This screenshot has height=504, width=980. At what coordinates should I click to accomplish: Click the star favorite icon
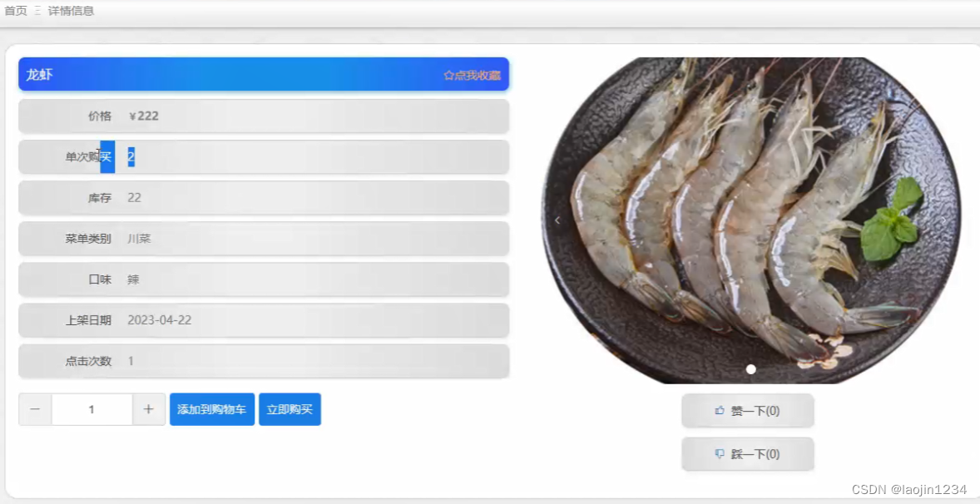(x=448, y=75)
